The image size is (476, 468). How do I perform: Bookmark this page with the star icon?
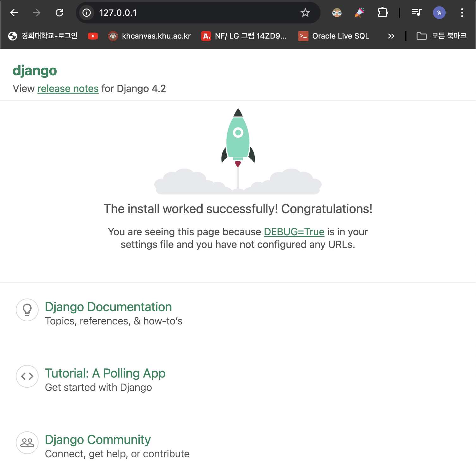click(305, 13)
